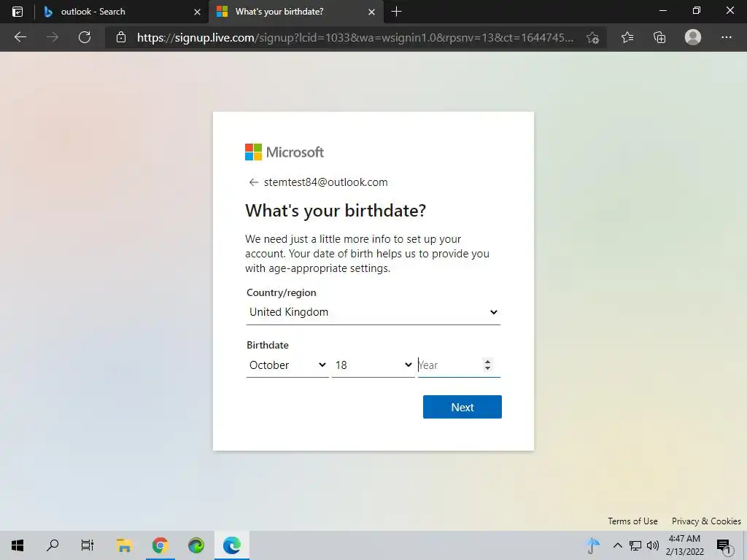Open the Privacy & Cookies link
Screen dimensions: 747x560
click(706, 521)
